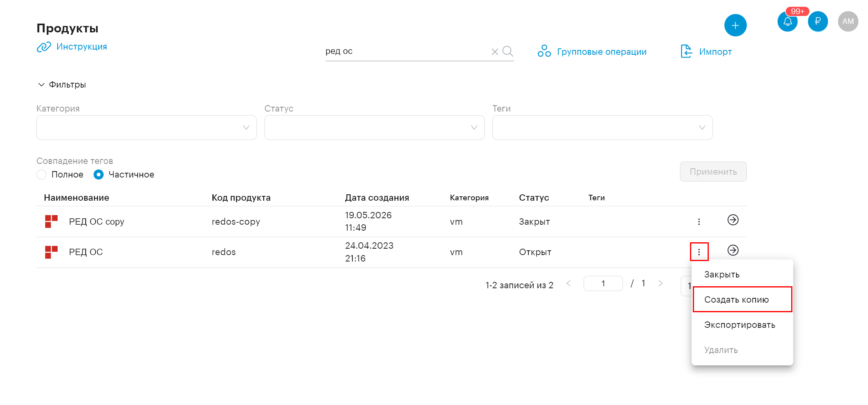The width and height of the screenshot is (868, 405).
Task: Click the 1-2 записей из 2 text
Action: (x=519, y=285)
